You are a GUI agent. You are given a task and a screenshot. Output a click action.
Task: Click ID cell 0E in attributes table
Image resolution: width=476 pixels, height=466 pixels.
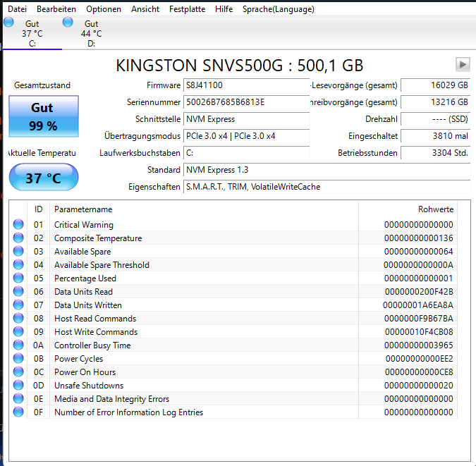39,399
